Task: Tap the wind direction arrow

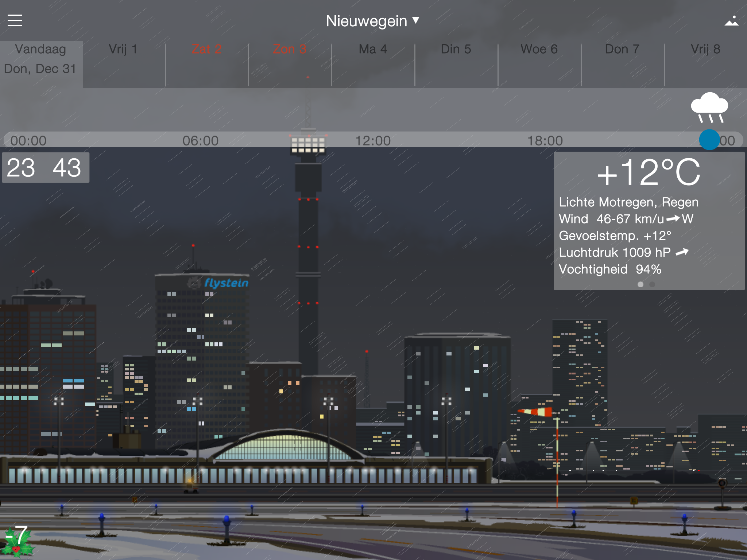Action: pyautogui.click(x=673, y=219)
